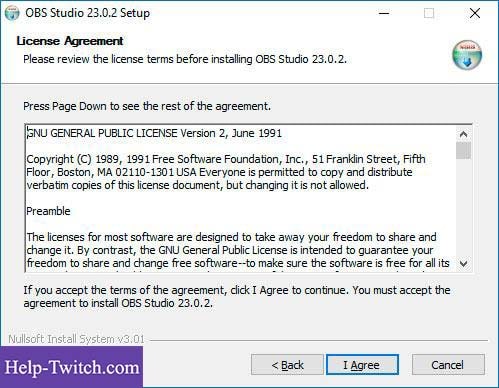Click the License Agreement heading
Image resolution: width=499 pixels, height=388 pixels.
pyautogui.click(x=70, y=41)
